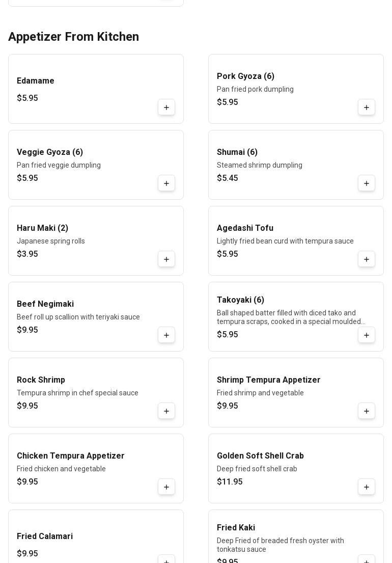This screenshot has width=392, height=563.
Task: Add Shrimp Tempura Appetizer to order
Action: click(x=367, y=411)
